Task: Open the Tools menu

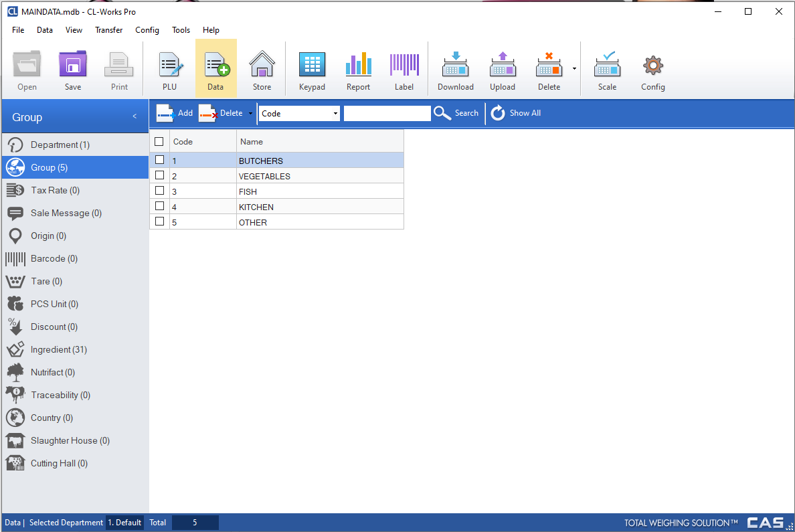Action: [x=181, y=30]
